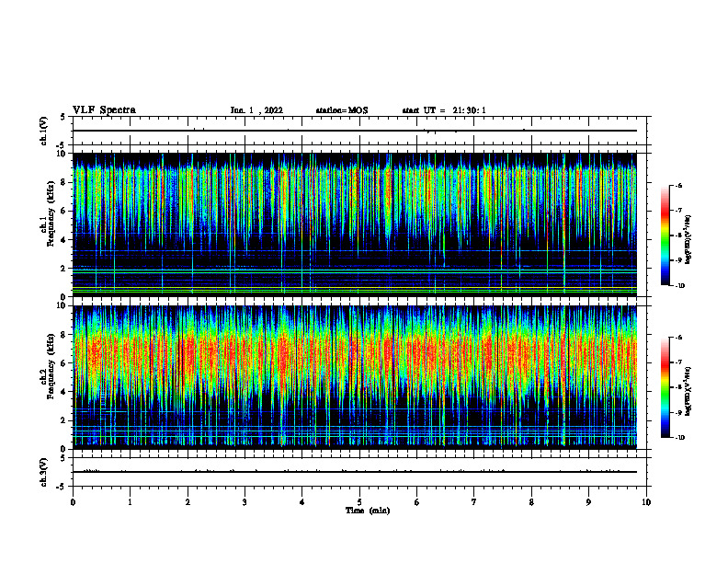Click the "3" minute tick label on Time axis
Screen dimensions: 728x563
coord(245,502)
